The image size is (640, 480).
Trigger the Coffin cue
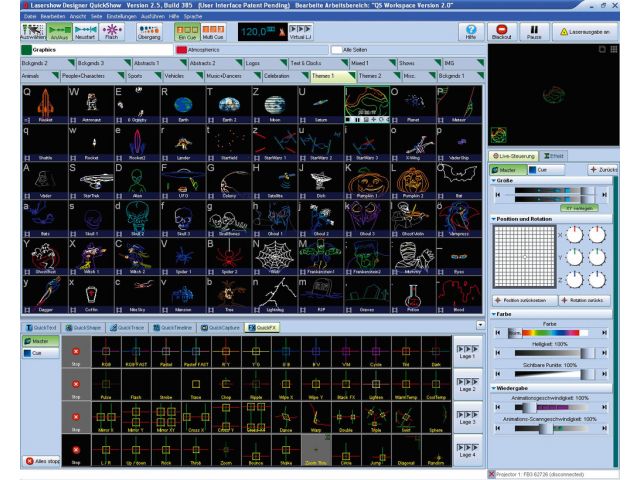click(x=91, y=294)
